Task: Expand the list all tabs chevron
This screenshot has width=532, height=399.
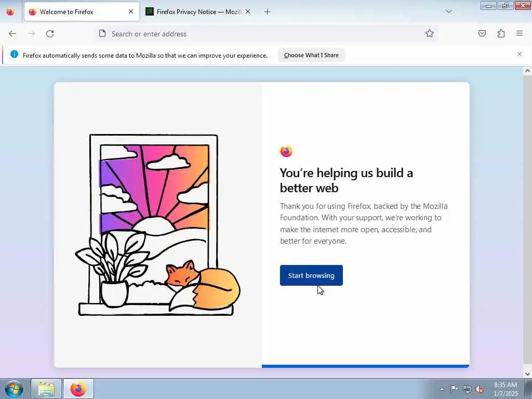Action: pos(449,11)
